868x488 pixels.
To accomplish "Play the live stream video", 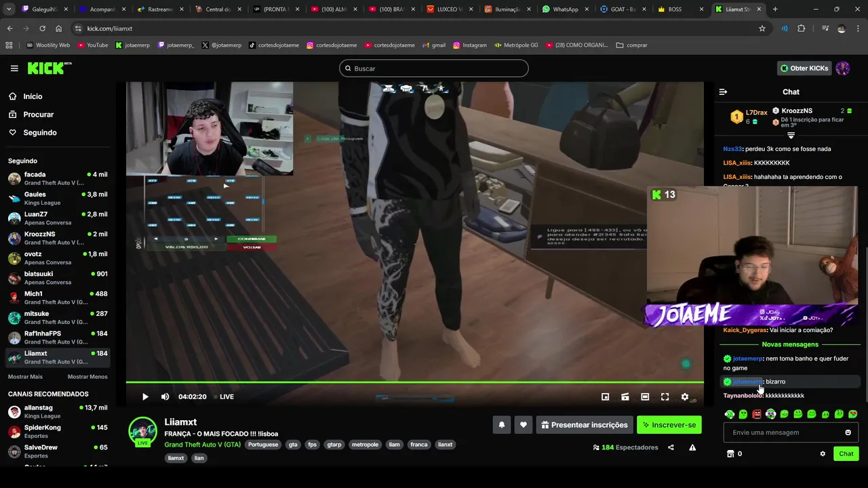I will tap(145, 396).
